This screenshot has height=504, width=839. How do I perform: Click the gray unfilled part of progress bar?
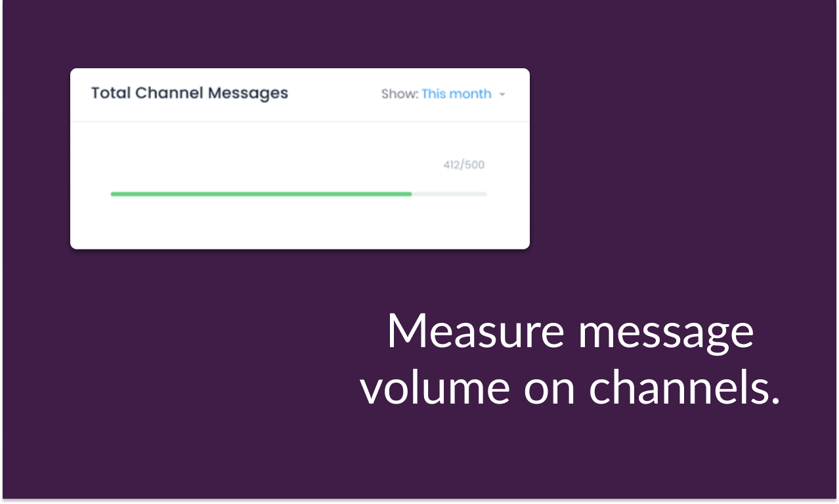coord(450,194)
